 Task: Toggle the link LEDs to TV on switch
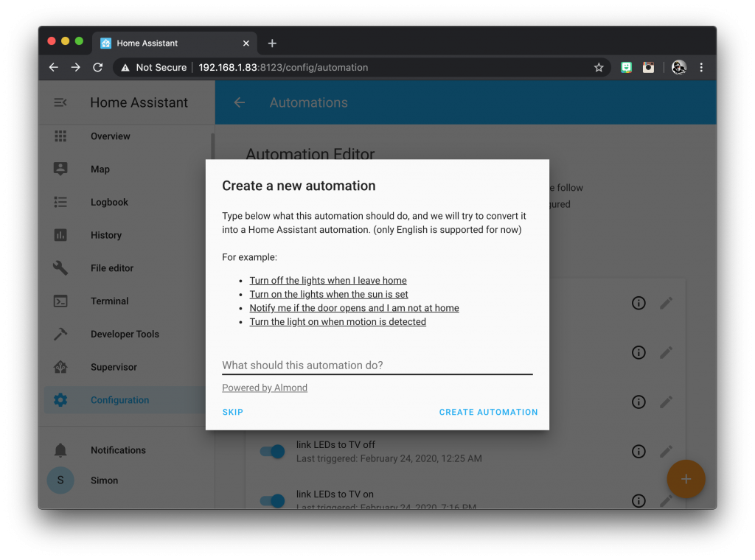(x=273, y=501)
